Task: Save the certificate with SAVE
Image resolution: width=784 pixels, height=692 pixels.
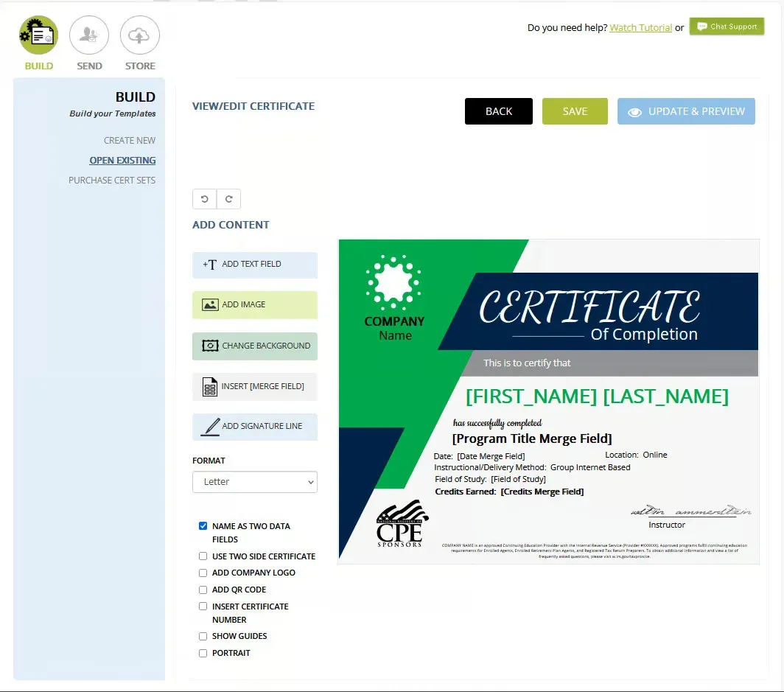Action: point(575,111)
